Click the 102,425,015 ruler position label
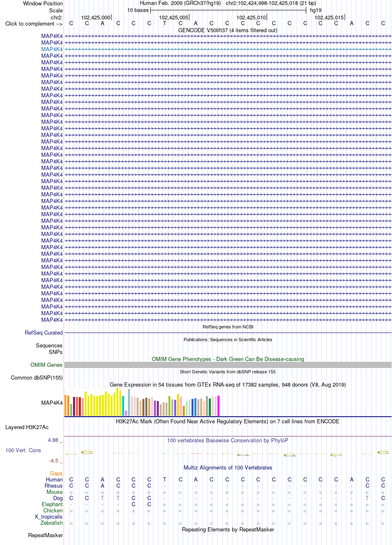This screenshot has height=545, width=392. (329, 17)
